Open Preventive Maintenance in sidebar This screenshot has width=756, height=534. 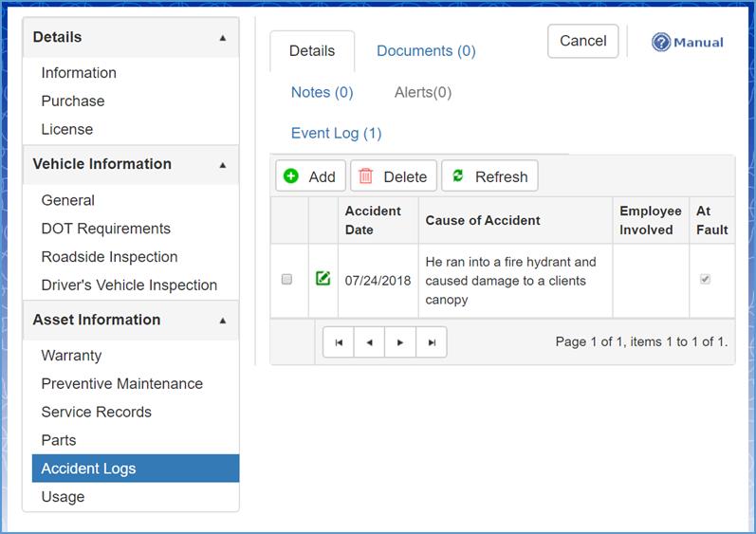(121, 384)
